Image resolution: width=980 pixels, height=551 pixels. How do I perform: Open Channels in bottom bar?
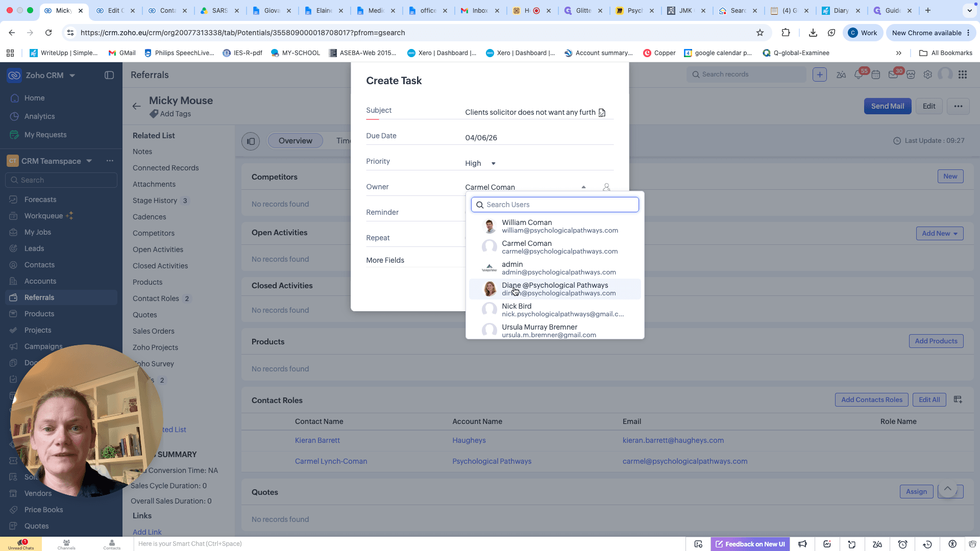(66, 544)
